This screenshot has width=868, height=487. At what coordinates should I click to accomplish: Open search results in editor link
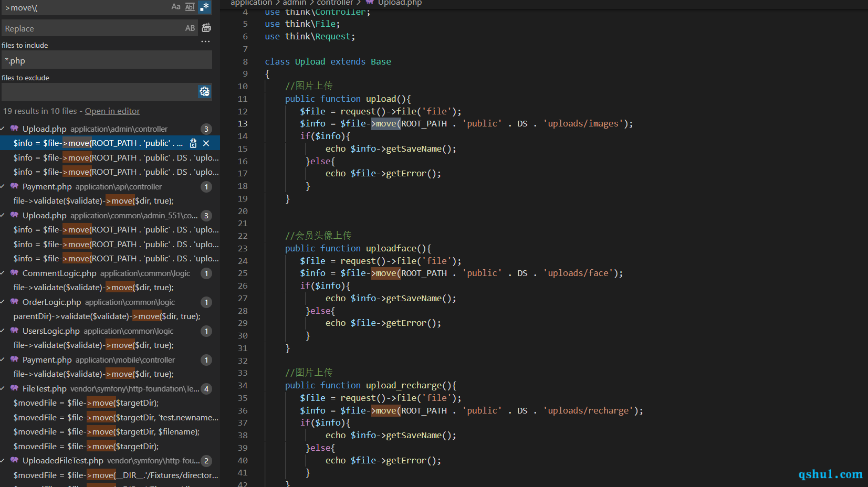(112, 111)
